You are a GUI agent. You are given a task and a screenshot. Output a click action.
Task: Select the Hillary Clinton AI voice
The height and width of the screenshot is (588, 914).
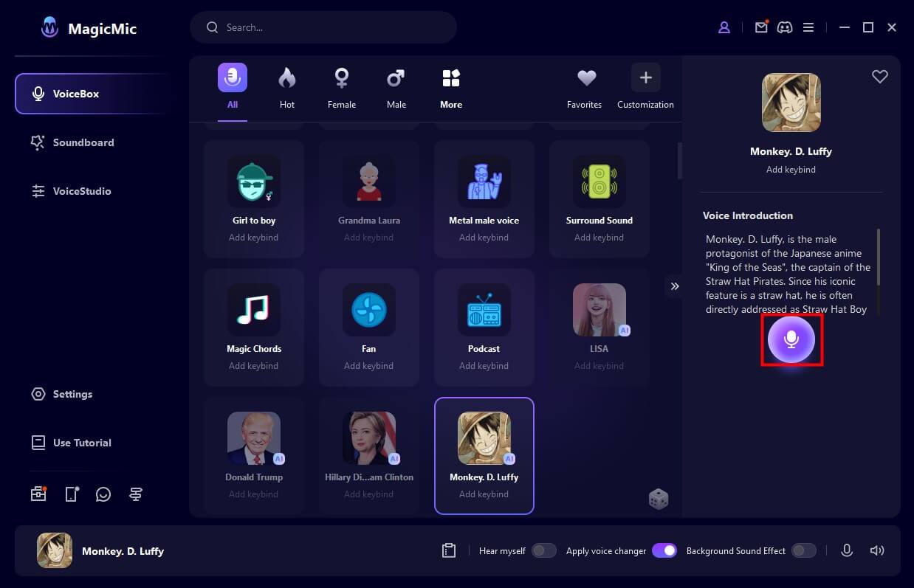tap(369, 455)
